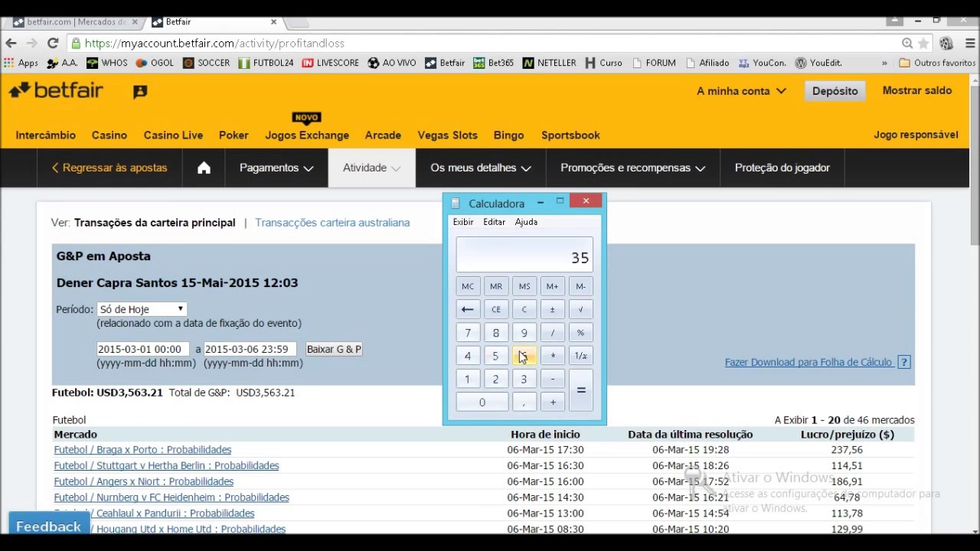Switch to the betfair.com Mercados tab
Screen dimensions: 980x551
pyautogui.click(x=75, y=22)
